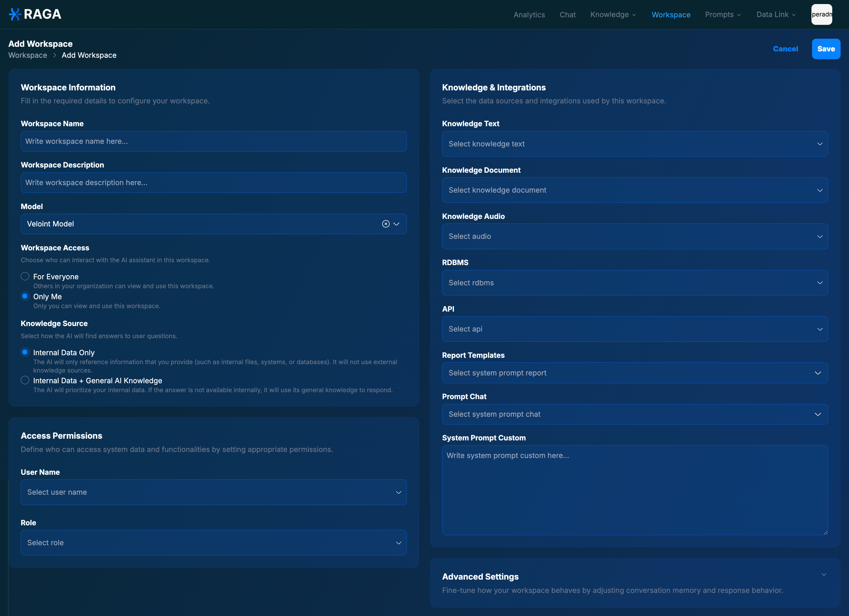Click the Data Link chevron icon

794,15
